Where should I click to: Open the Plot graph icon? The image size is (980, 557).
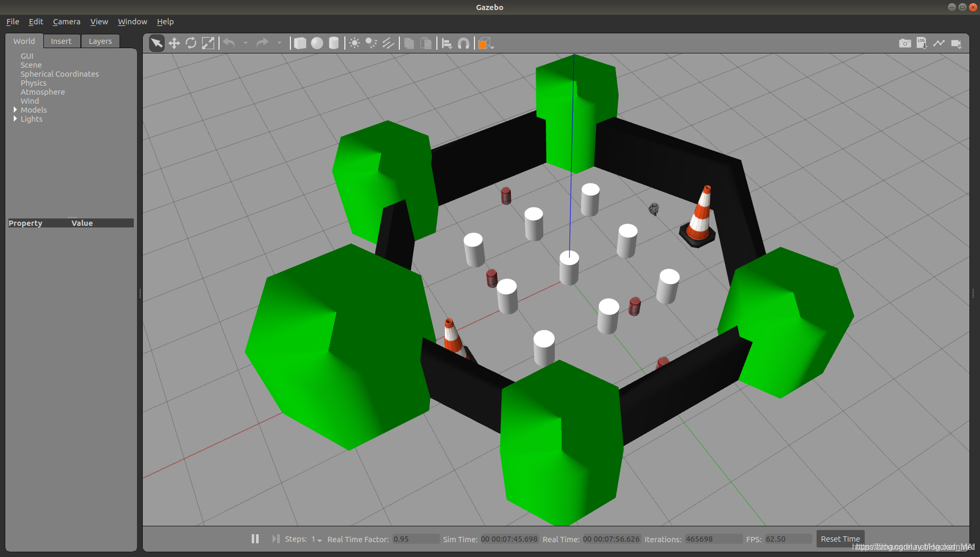pos(939,43)
